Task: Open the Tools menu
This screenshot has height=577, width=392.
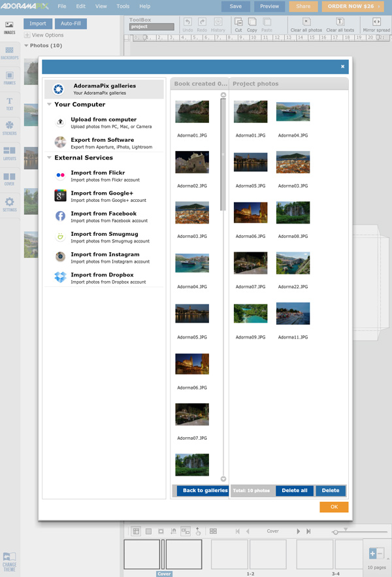Action: pos(123,7)
